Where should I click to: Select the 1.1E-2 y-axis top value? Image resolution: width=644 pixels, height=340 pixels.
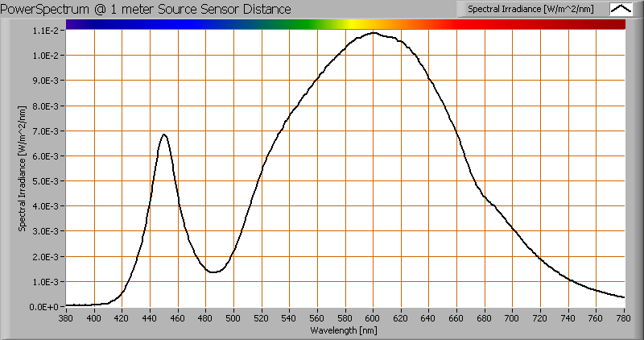click(x=46, y=31)
